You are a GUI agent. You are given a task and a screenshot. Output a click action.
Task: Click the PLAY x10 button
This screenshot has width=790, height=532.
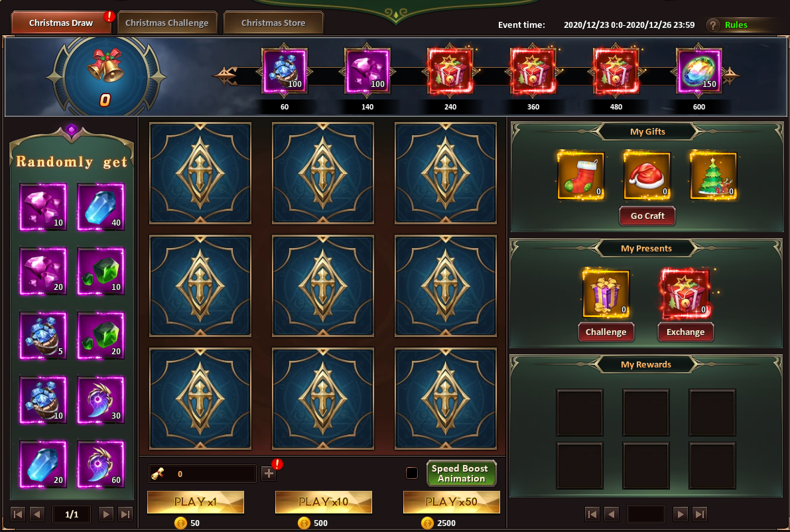324,501
